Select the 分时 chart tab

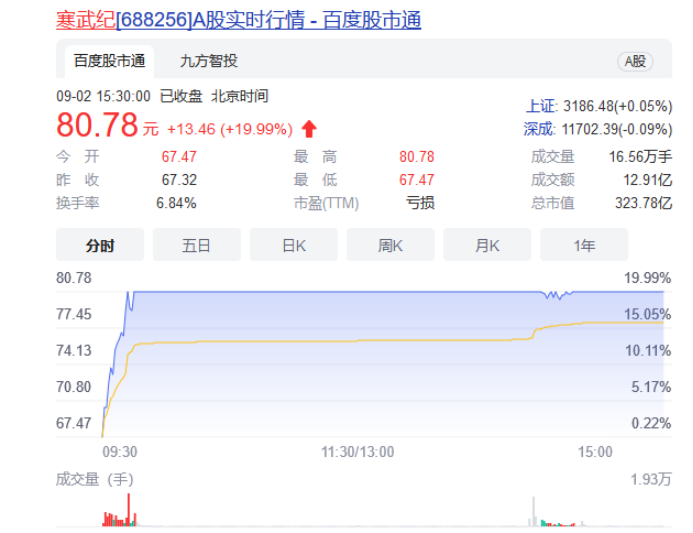tap(100, 245)
